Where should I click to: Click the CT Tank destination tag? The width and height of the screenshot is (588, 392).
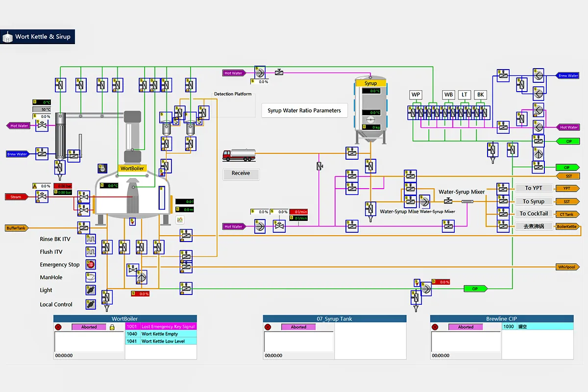[x=568, y=214]
